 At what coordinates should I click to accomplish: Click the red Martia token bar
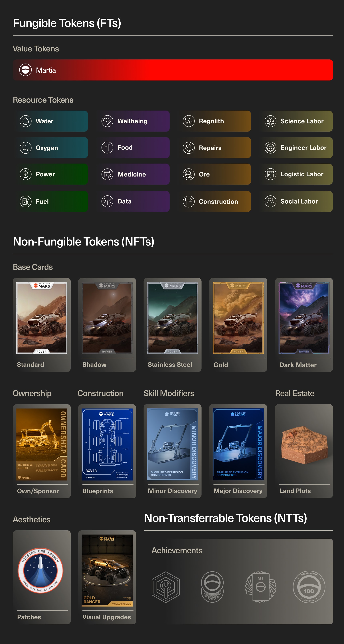[173, 70]
